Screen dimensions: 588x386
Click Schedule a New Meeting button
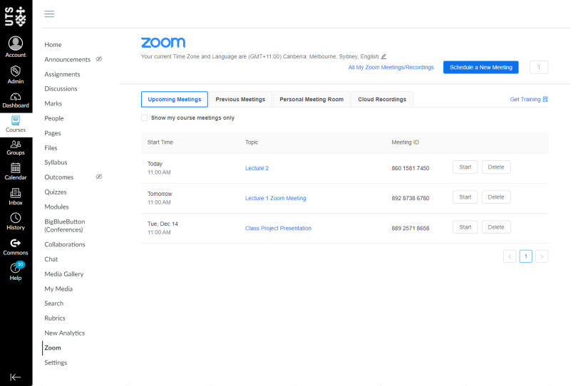[x=481, y=67]
